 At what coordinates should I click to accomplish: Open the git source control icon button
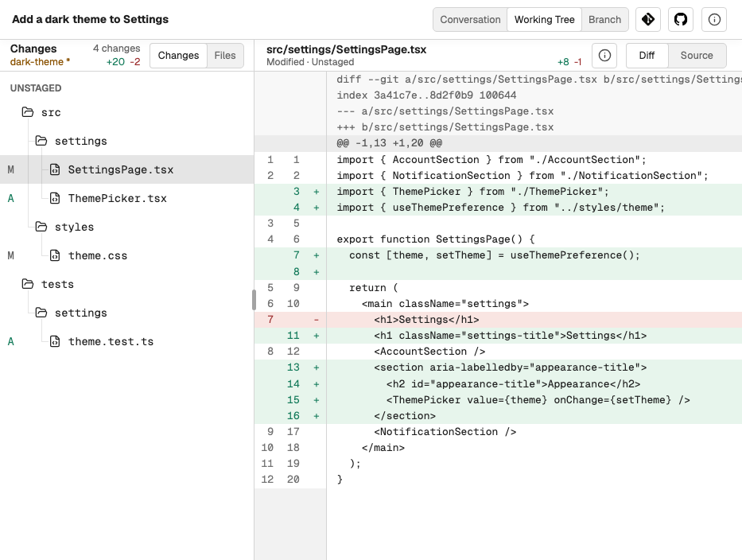coord(648,19)
